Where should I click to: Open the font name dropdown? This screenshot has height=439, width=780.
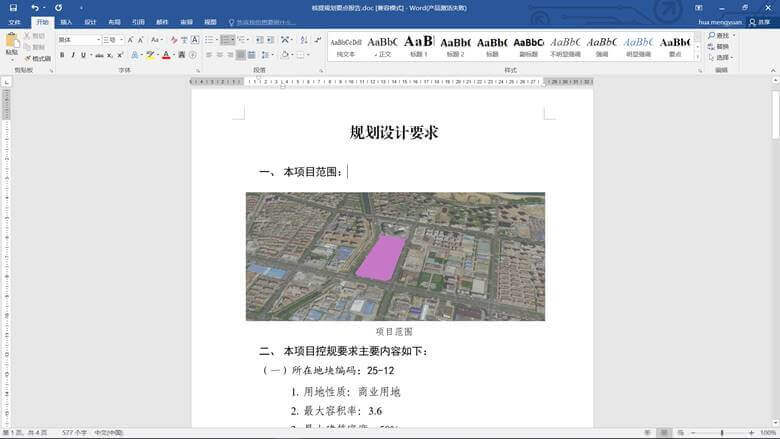coord(98,40)
